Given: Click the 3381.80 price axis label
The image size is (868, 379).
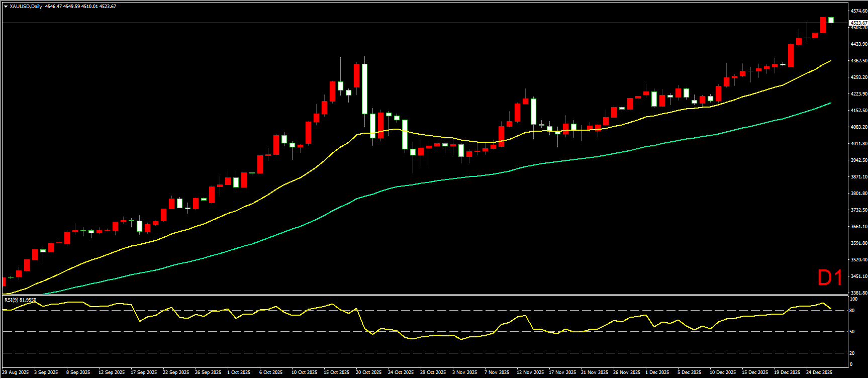Looking at the screenshot, I should tap(858, 293).
